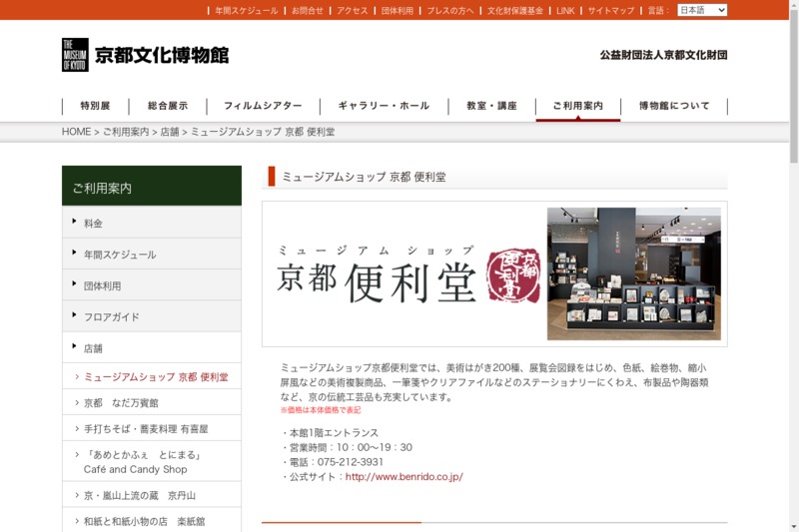
Task: Open 年間スケジュール link in top bar
Action: coord(246,11)
